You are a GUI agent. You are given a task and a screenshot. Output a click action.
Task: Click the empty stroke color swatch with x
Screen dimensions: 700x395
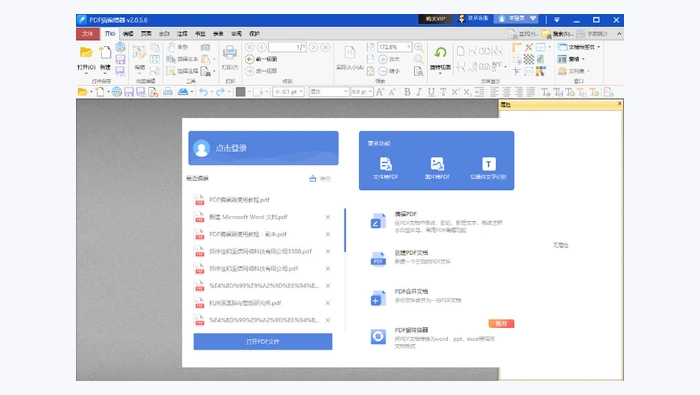click(x=259, y=92)
